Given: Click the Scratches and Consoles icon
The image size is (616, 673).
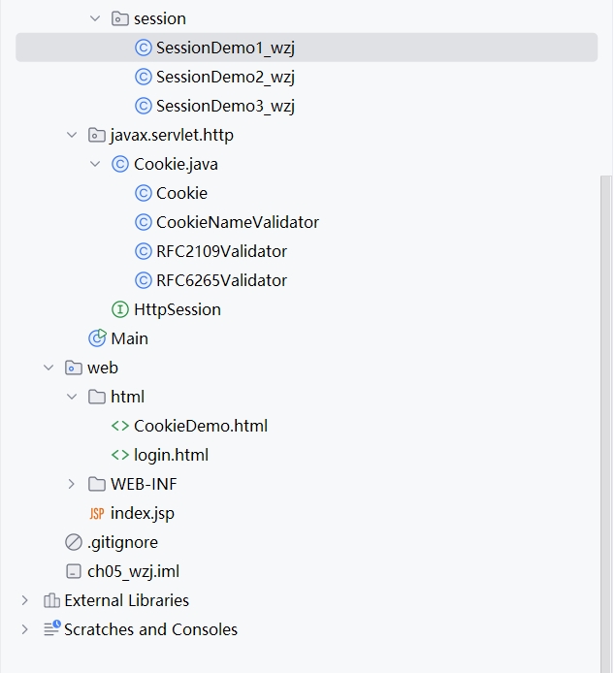Looking at the screenshot, I should (51, 629).
